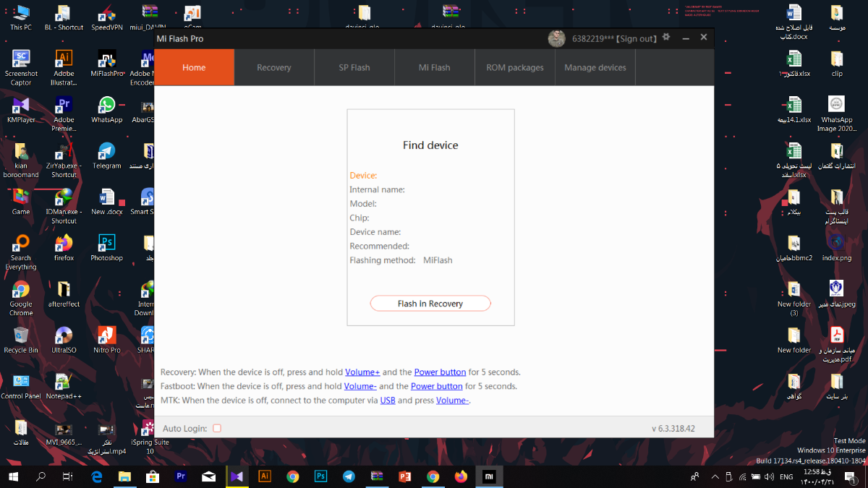Click Volume- link in the Fastboot line
The width and height of the screenshot is (868, 488).
tap(359, 386)
